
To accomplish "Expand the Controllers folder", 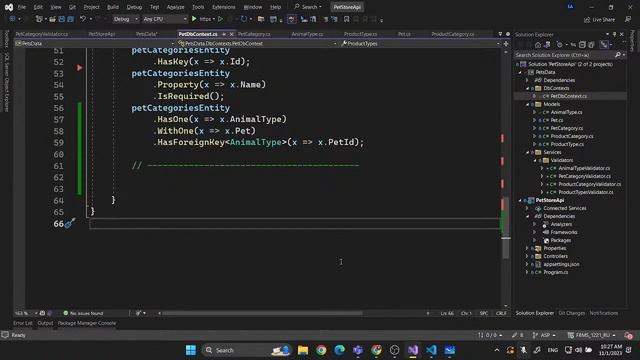I will pos(527,256).
